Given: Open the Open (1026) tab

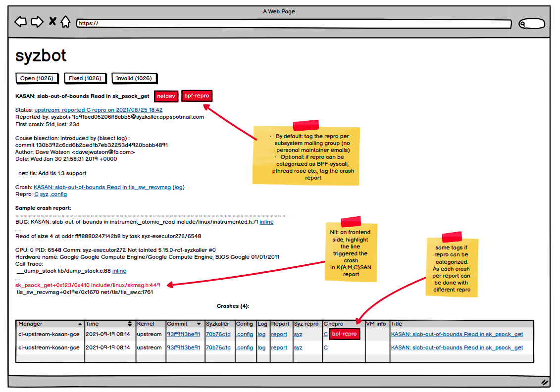Looking at the screenshot, I should pos(37,78).
